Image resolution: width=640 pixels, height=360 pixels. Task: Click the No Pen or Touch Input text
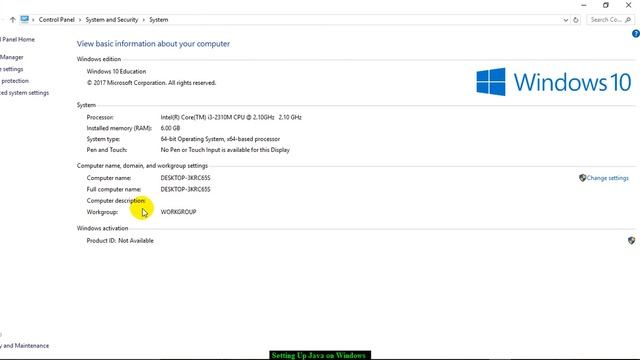[225, 150]
